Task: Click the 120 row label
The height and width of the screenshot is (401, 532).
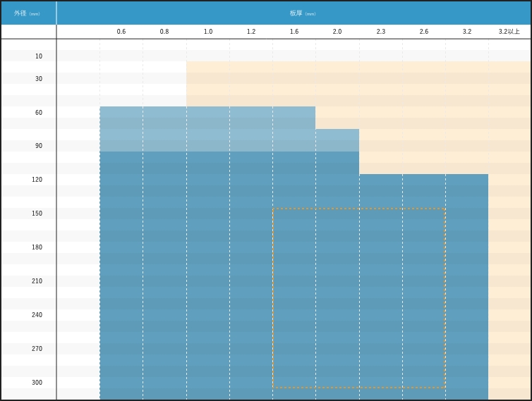Action: tap(37, 180)
